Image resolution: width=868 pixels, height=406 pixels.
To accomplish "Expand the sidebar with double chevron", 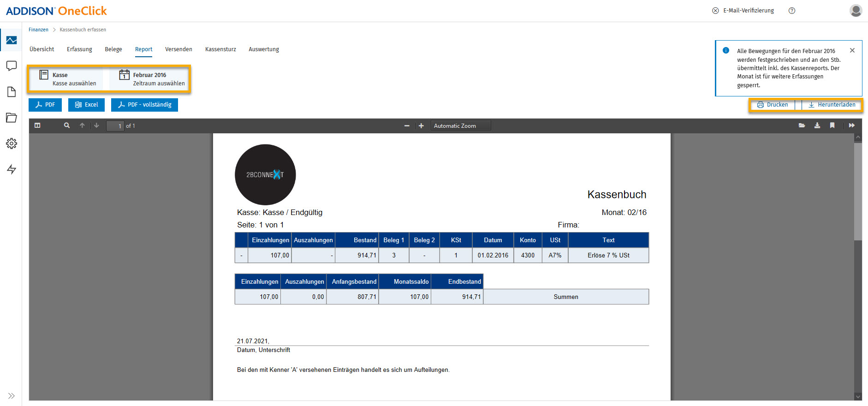I will click(12, 396).
